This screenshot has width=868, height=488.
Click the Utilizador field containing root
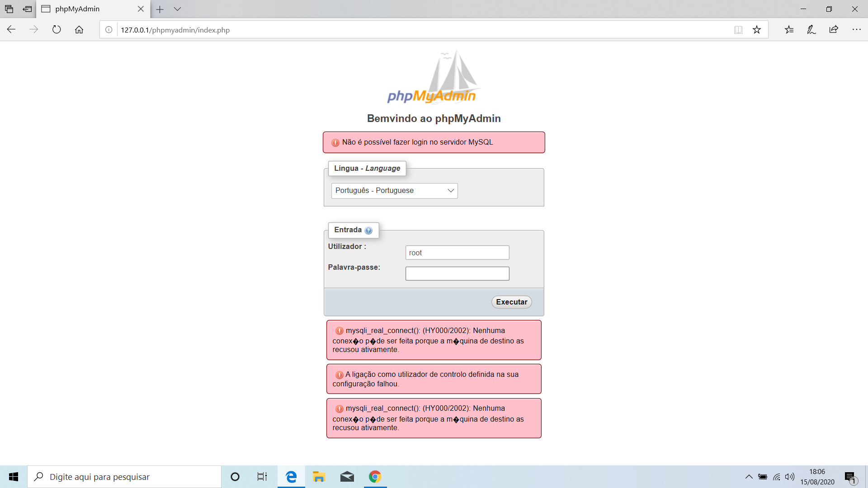pos(457,253)
